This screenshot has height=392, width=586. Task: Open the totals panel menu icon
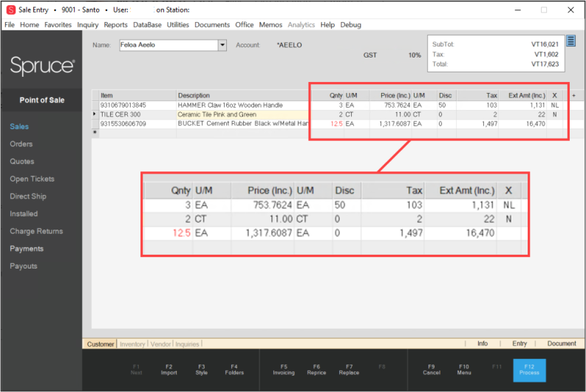(570, 41)
